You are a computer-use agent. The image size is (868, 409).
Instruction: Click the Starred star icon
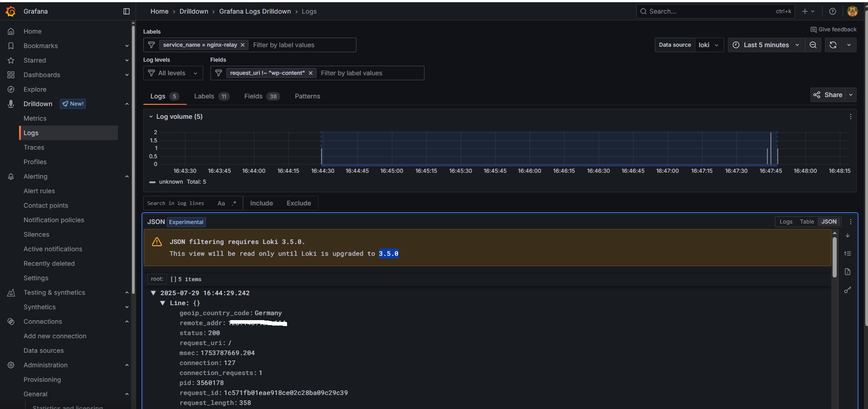[x=11, y=60]
